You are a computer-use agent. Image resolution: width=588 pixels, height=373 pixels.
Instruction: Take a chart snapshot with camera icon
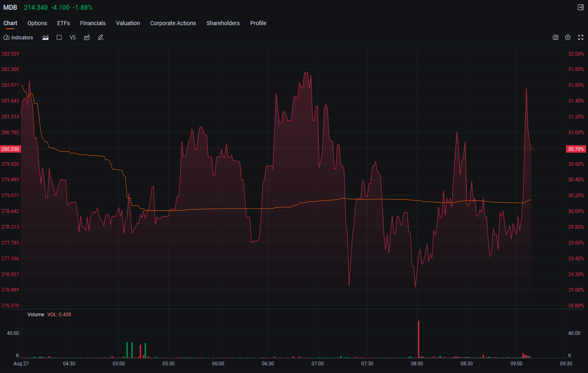coord(556,37)
